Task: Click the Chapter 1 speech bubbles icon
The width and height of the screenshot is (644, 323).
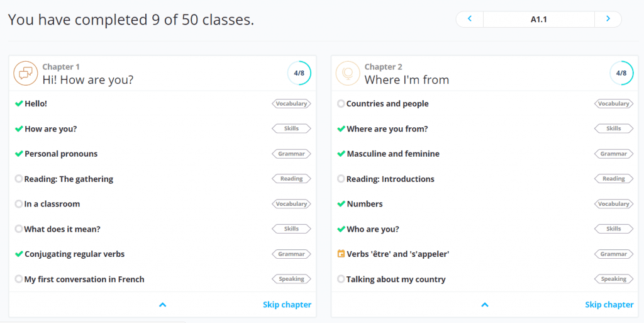Action: (25, 73)
